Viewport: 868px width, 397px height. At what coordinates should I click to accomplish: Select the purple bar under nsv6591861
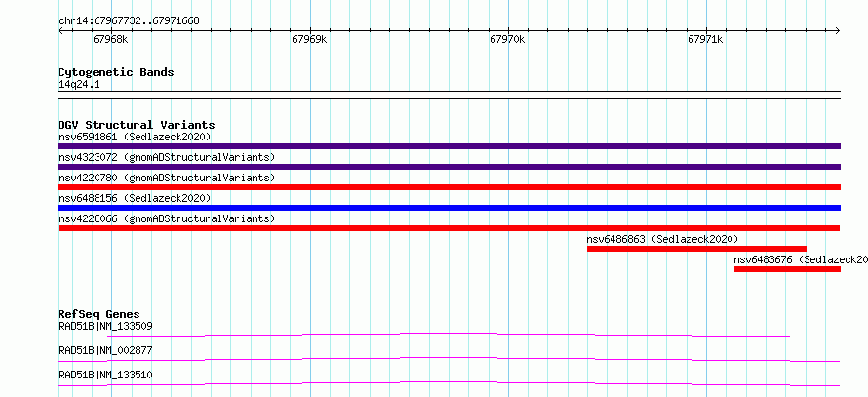tap(449, 146)
